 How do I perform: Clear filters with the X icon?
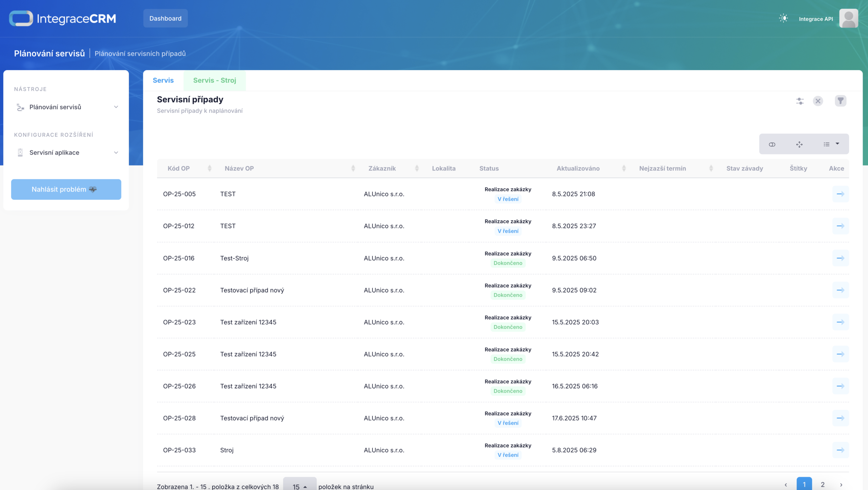point(818,101)
